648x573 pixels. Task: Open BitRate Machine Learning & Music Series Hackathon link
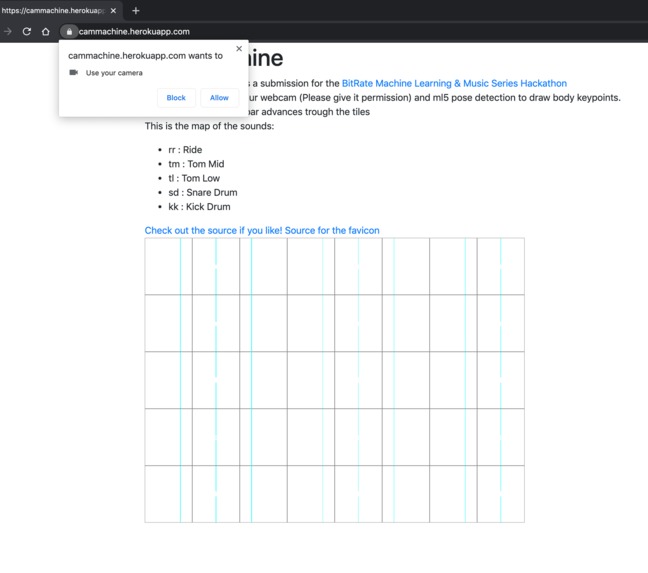pos(454,83)
